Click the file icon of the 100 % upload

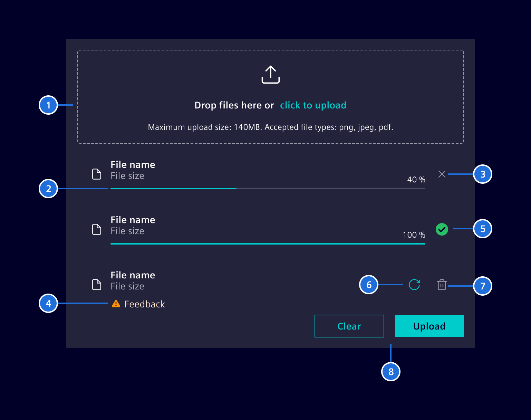coord(97,229)
